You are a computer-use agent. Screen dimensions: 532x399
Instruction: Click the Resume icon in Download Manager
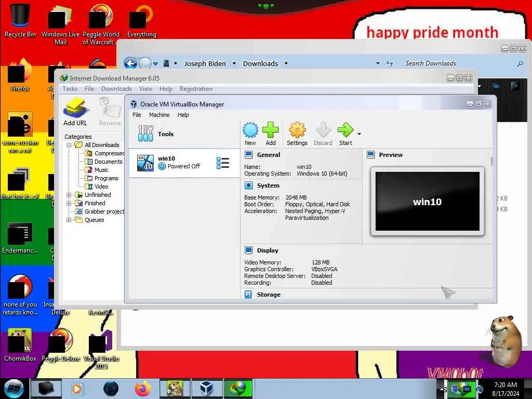(110, 112)
